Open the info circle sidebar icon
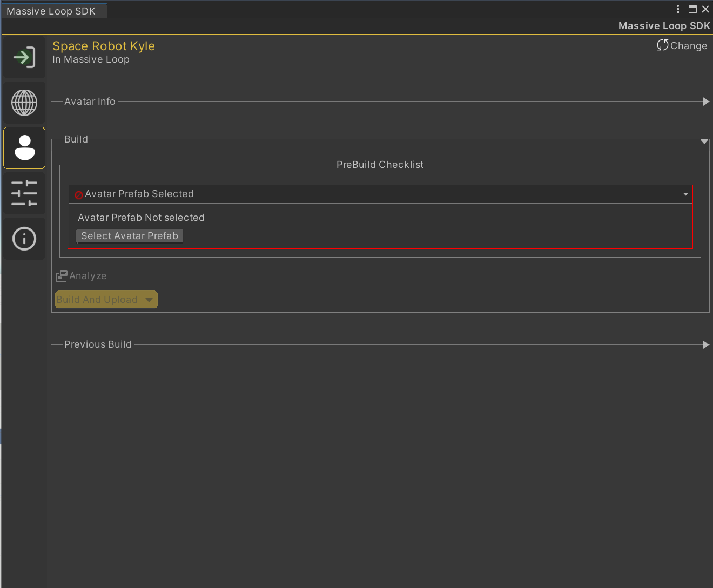The height and width of the screenshot is (588, 713). [x=24, y=239]
